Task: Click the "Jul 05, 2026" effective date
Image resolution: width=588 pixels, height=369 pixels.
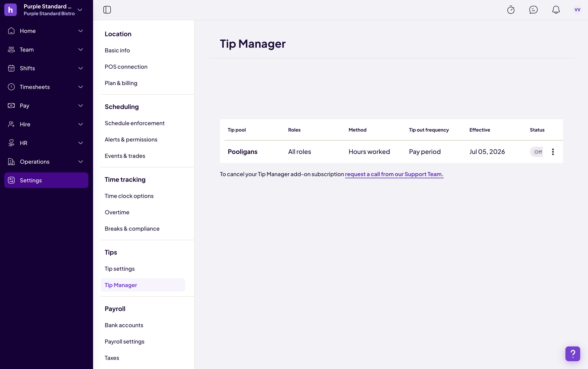Action: tap(487, 152)
